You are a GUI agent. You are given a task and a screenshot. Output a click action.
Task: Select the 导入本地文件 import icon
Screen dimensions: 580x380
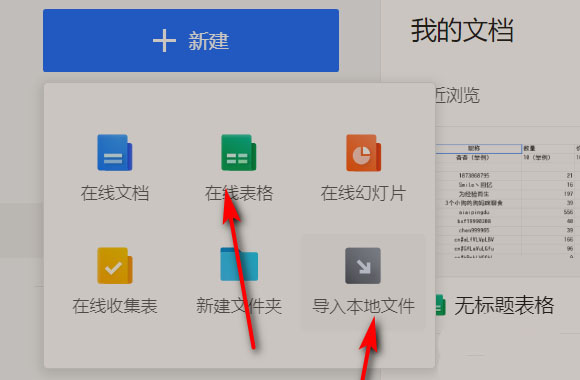point(363,266)
